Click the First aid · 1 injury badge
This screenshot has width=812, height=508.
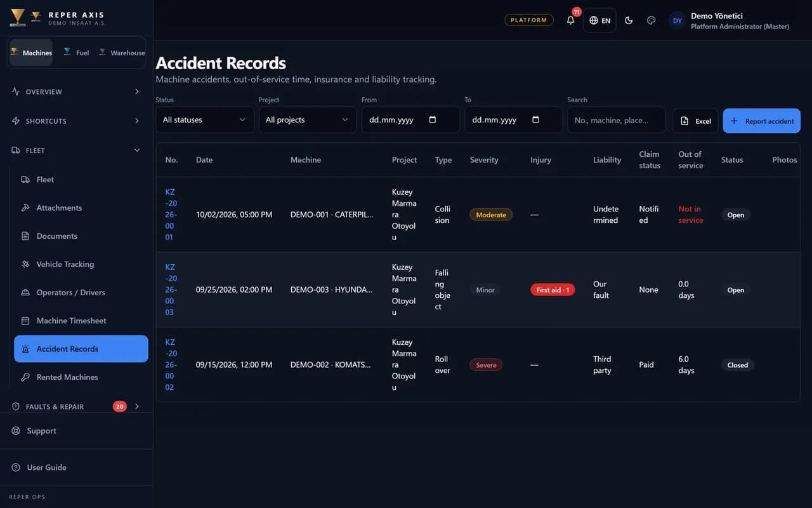point(553,290)
